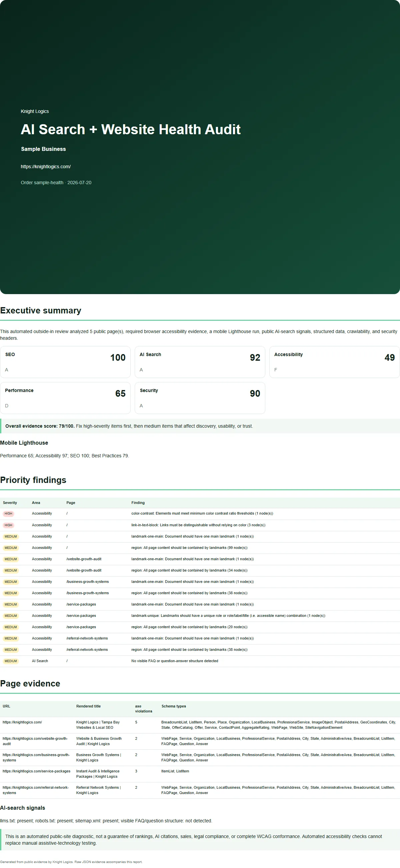The height and width of the screenshot is (868, 400).
Task: Click the MEDIUM badge in the AI Search row
Action: [11, 661]
